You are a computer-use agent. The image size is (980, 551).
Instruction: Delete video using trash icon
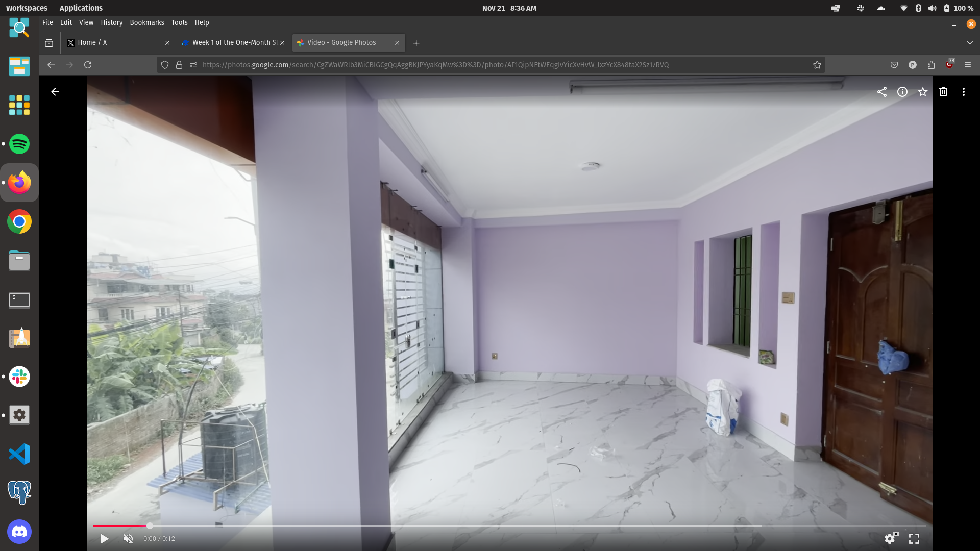[943, 92]
